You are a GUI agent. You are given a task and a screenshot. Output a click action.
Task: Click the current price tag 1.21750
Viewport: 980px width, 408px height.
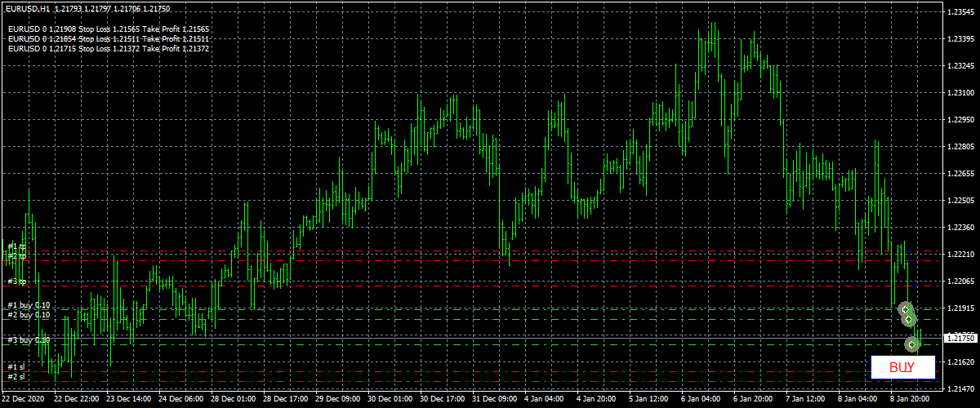click(960, 338)
